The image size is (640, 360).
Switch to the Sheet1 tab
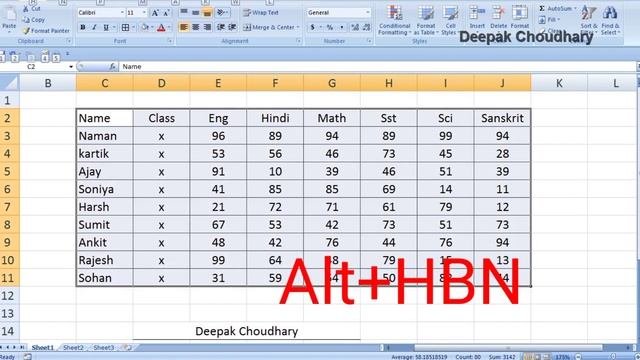tap(43, 348)
